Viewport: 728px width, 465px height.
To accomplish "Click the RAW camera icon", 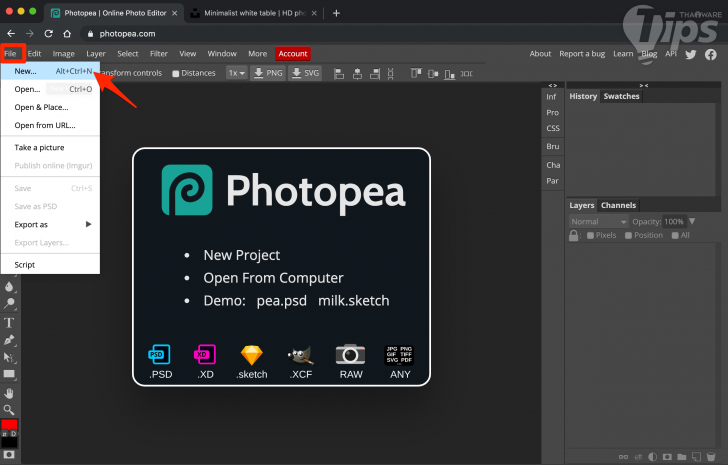I will point(350,355).
